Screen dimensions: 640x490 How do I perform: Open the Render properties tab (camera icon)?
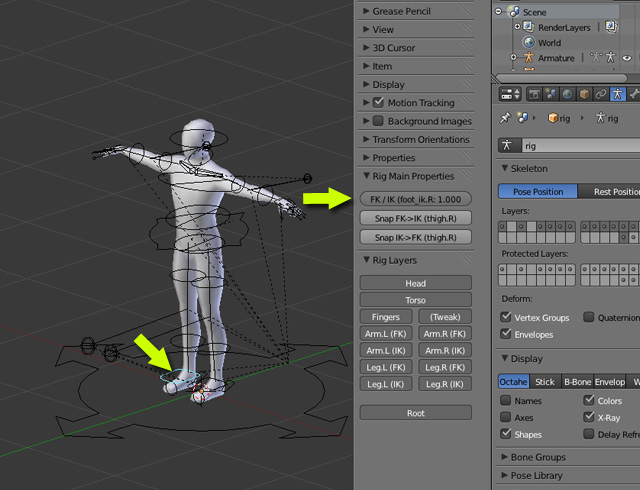[x=534, y=94]
